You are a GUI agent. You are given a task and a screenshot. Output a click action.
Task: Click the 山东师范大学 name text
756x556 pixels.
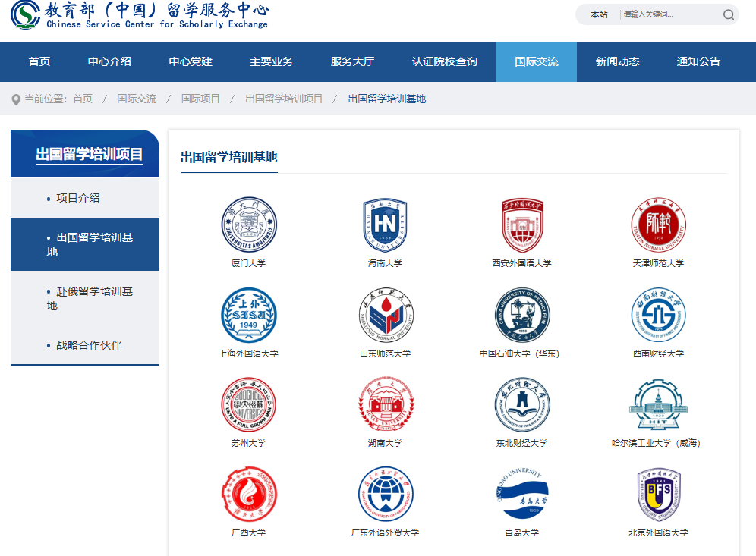click(x=386, y=353)
